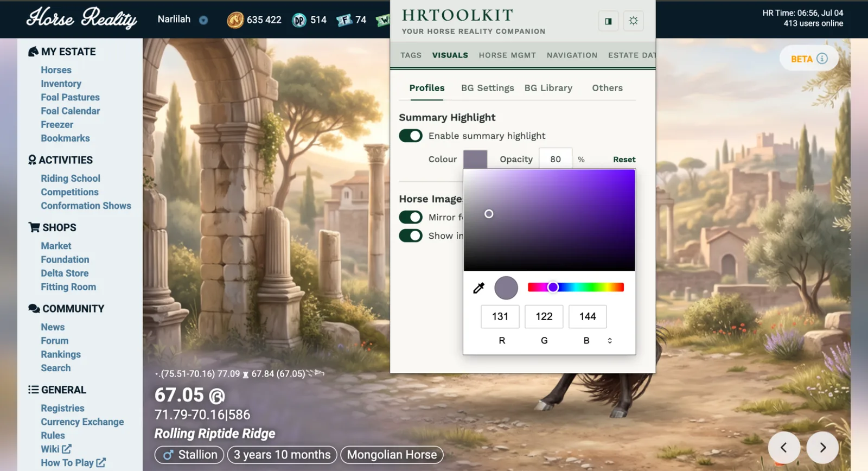Viewport: 868px width, 471px height.
Task: Toggle the Mirror horse image switch
Action: (x=411, y=217)
